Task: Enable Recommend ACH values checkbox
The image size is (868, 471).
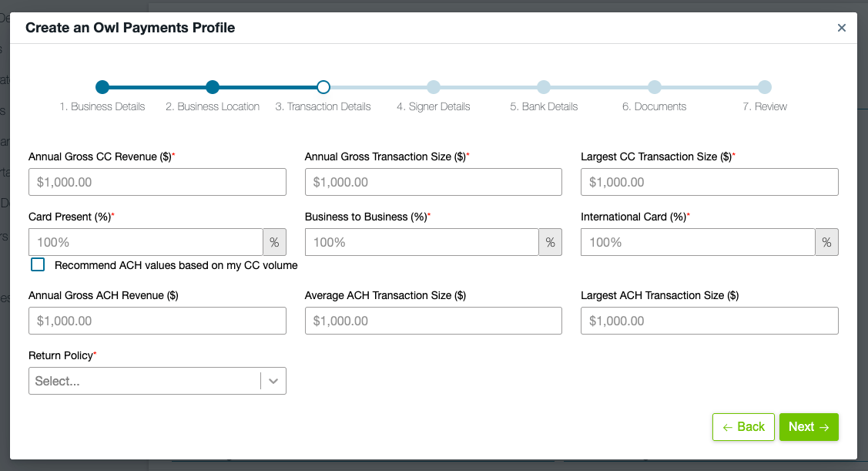Action: click(x=38, y=265)
